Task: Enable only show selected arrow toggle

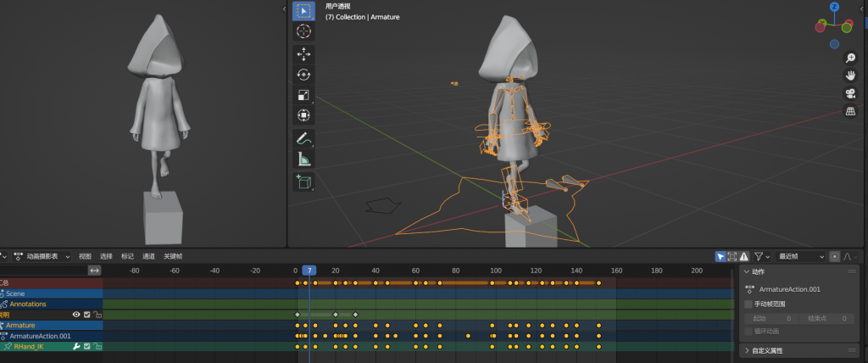Action: pos(721,257)
